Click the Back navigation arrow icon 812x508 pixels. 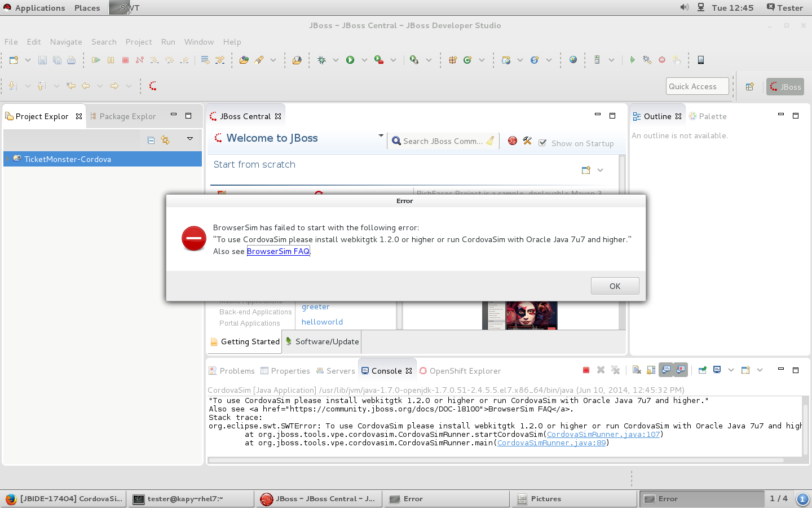point(86,86)
